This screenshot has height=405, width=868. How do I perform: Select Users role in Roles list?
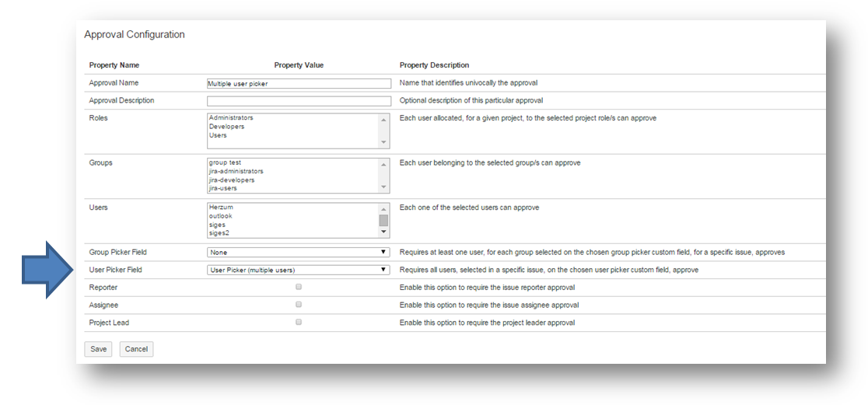pos(218,135)
